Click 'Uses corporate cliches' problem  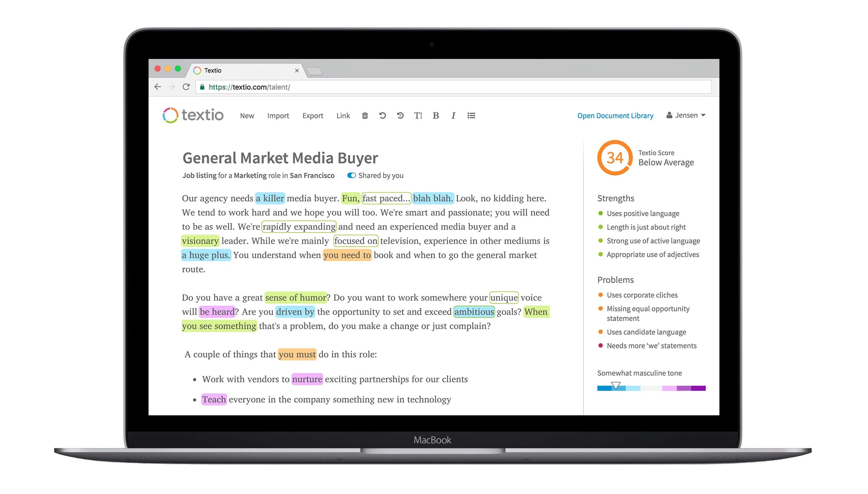click(x=642, y=295)
